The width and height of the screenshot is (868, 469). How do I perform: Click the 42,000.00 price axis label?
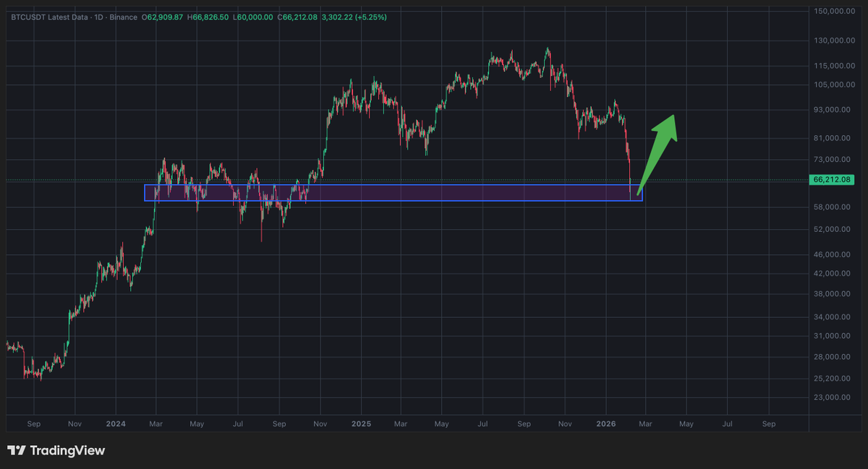(x=832, y=274)
